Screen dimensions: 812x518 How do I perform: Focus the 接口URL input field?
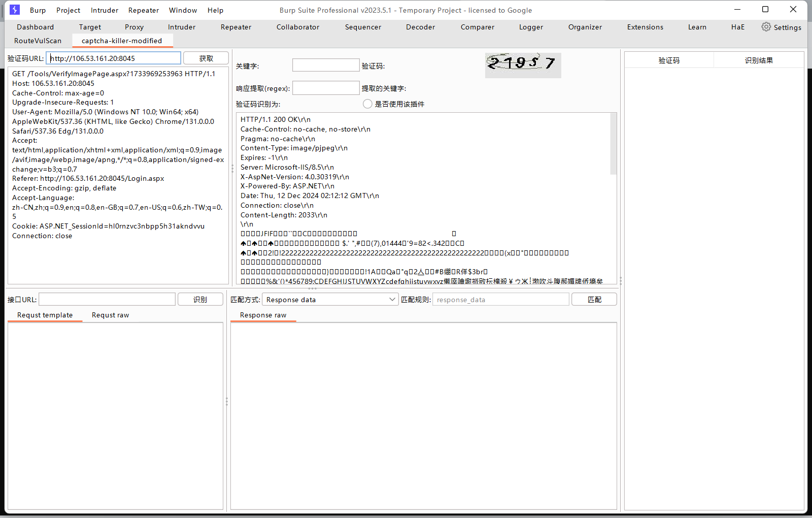click(x=107, y=300)
